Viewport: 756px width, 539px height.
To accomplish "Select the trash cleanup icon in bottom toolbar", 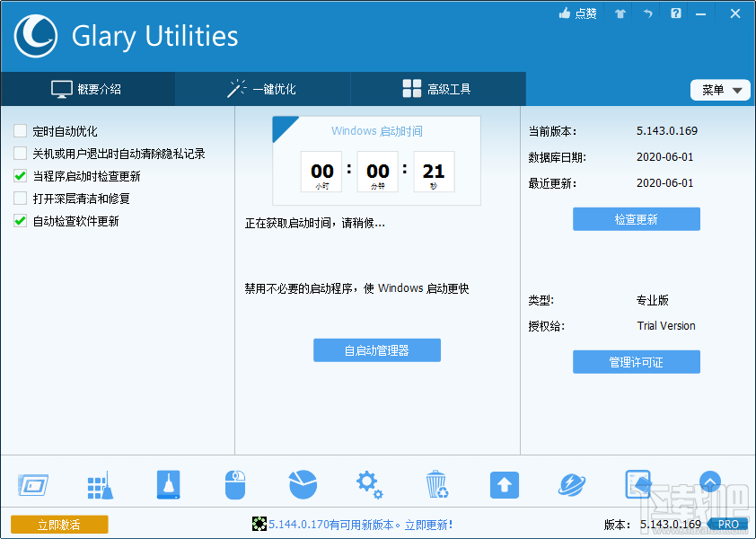I will pyautogui.click(x=437, y=484).
